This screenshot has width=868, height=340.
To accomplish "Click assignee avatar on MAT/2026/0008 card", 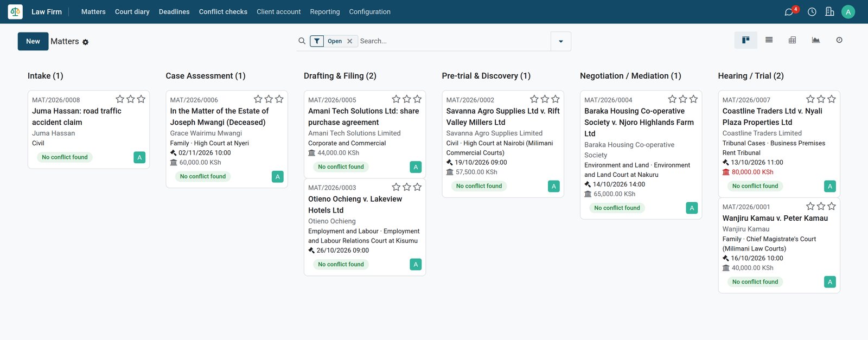I will (139, 157).
